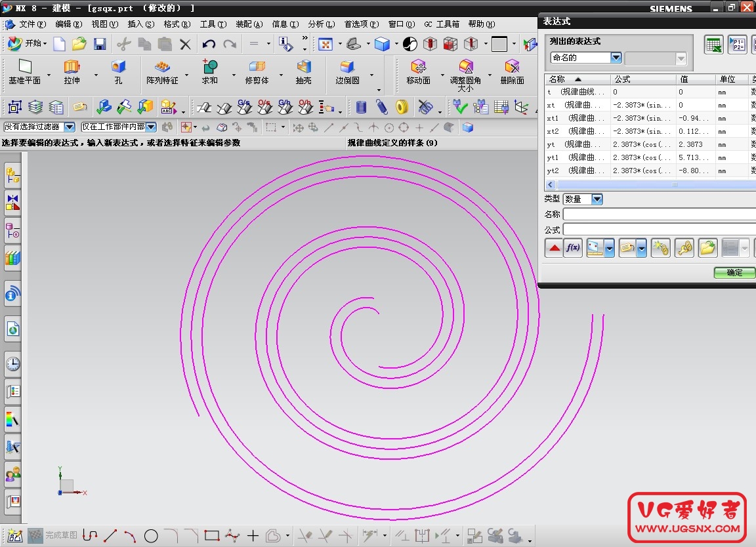Open the 插入(S) menu
This screenshot has height=547, width=756.
141,24
